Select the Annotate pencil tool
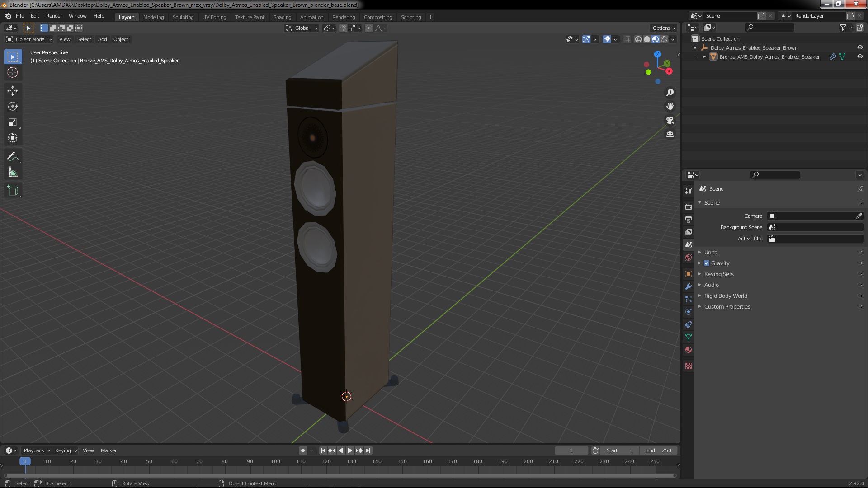This screenshot has width=868, height=488. click(x=13, y=157)
